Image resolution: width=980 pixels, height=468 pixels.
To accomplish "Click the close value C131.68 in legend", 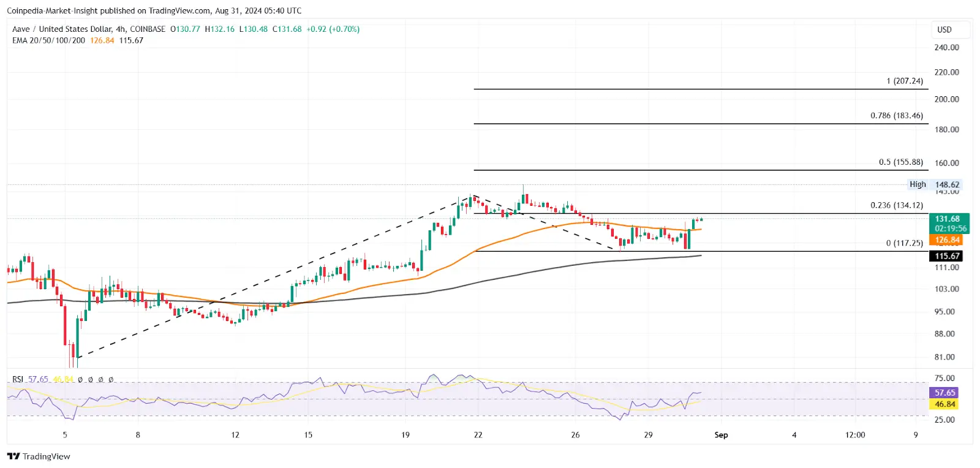I will coord(287,29).
